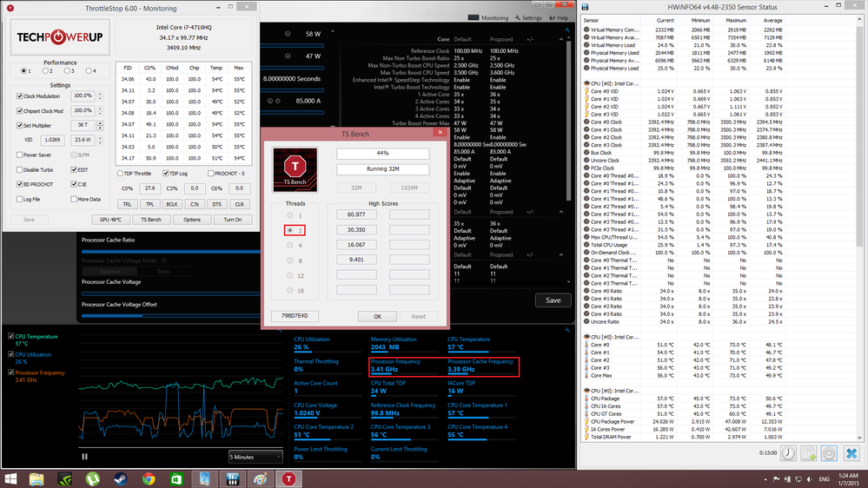
Task: Select 4 threads in TS Bench
Action: (290, 245)
